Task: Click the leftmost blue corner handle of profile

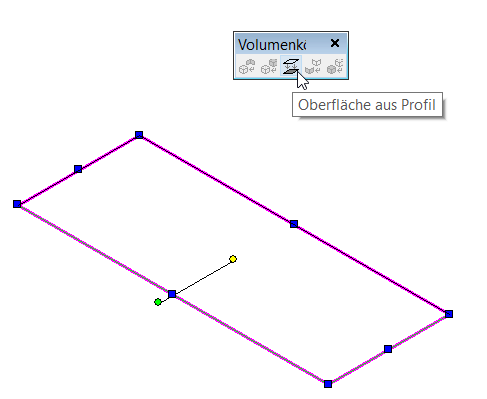Action: coord(17,204)
